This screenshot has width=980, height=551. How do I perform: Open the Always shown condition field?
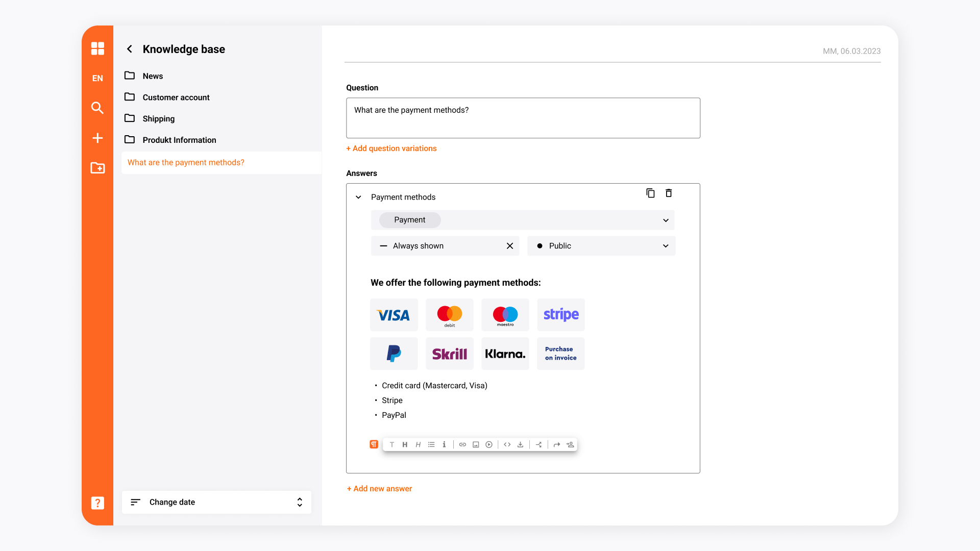tap(445, 246)
